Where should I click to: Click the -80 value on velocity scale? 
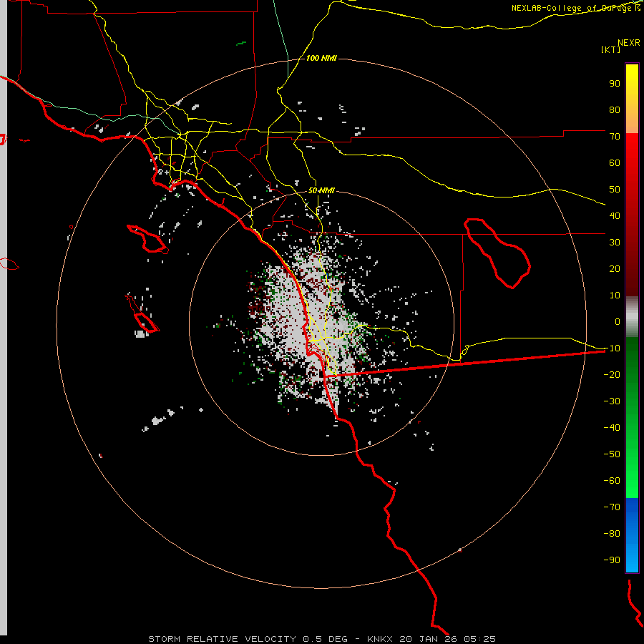pyautogui.click(x=612, y=534)
